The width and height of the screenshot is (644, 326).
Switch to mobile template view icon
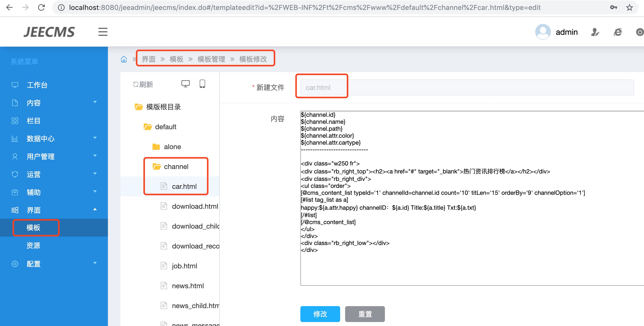[x=202, y=84]
